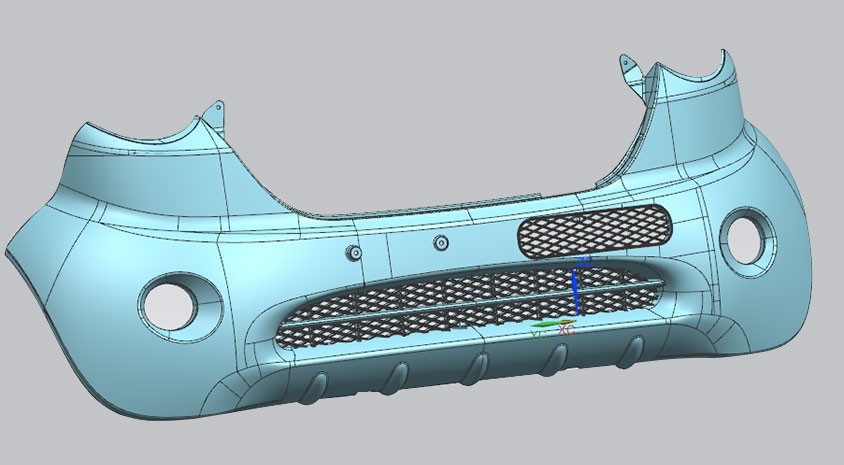Select the right fog light opening
The height and width of the screenshot is (465, 844).
point(744,234)
